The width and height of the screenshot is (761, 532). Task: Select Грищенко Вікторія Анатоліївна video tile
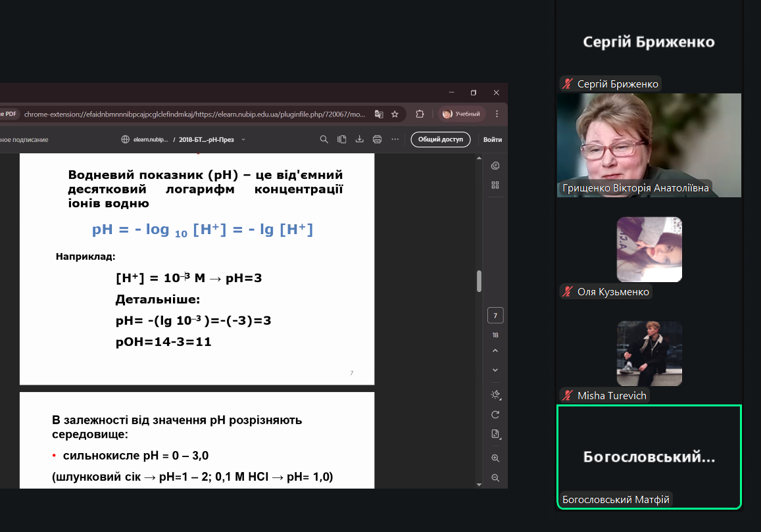coord(649,145)
